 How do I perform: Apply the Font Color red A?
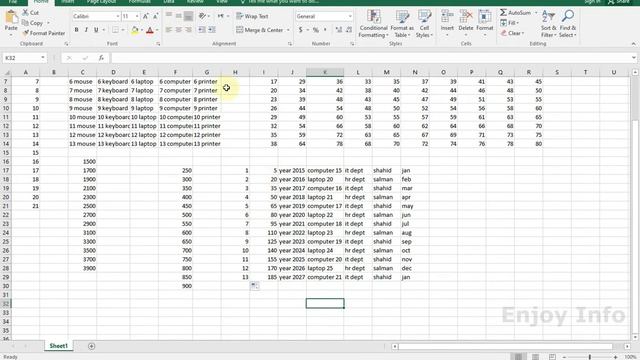[x=150, y=30]
